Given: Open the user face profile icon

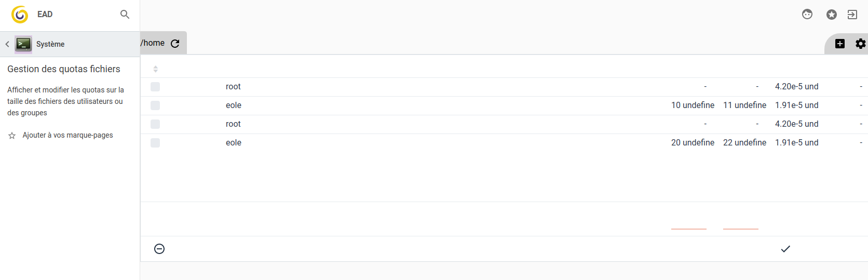Looking at the screenshot, I should click(x=807, y=15).
